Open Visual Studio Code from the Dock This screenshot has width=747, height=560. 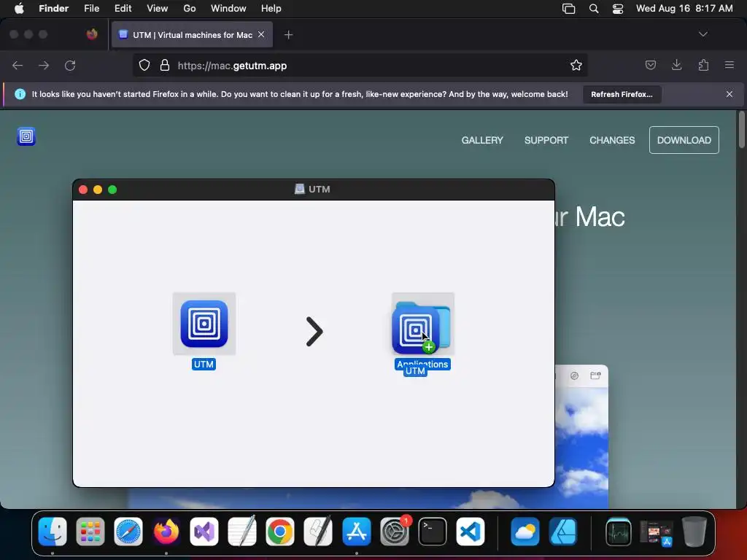[471, 531]
